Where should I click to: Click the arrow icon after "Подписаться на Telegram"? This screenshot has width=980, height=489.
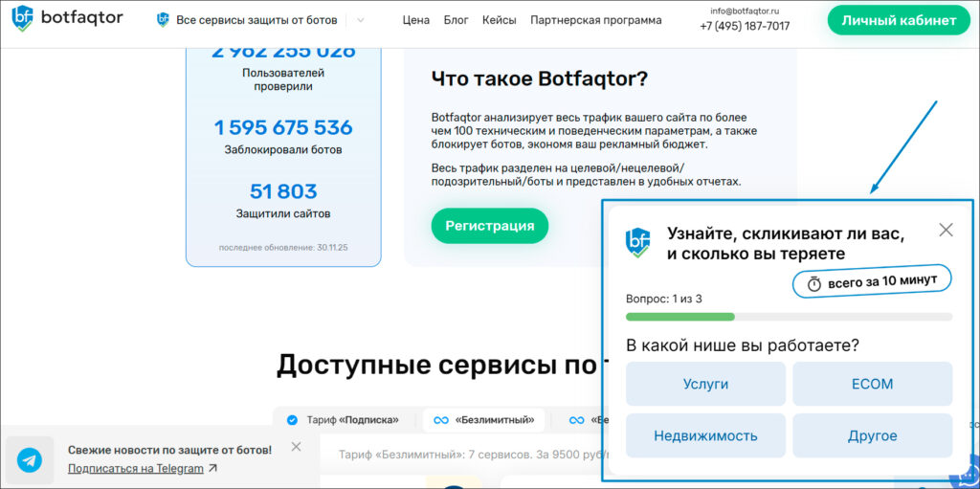coord(213,467)
